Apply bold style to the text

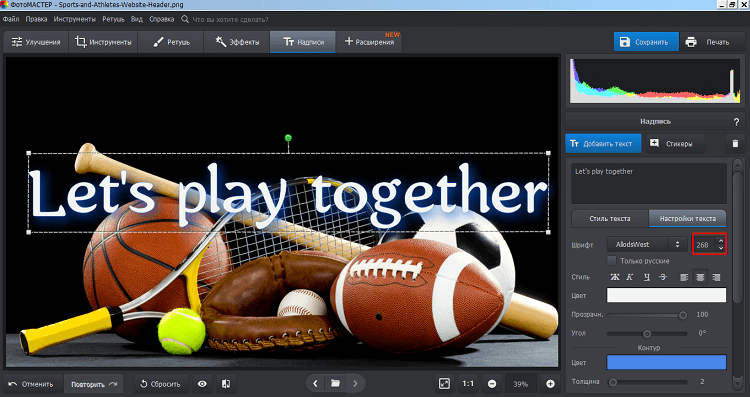point(615,277)
